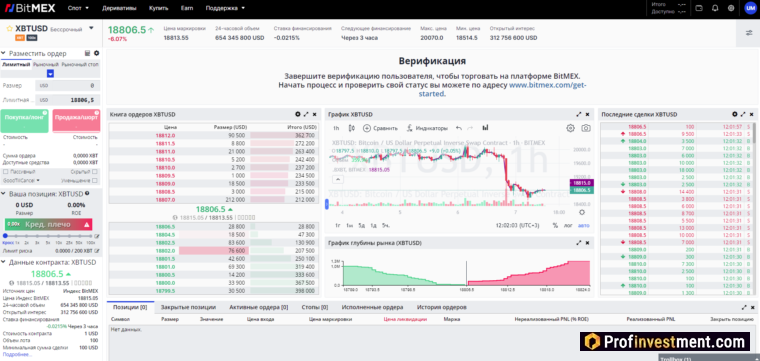Expand the recent trades panel to fullscreen

pos(743,114)
